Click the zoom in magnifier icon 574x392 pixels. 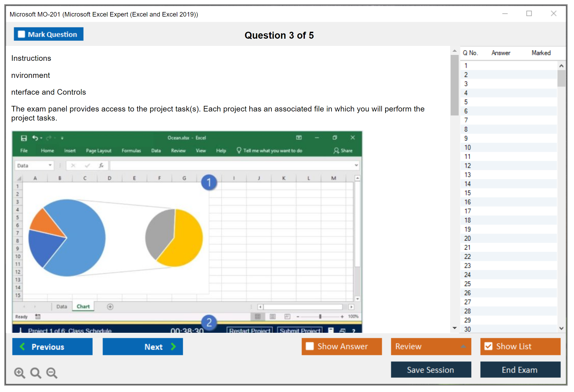19,373
